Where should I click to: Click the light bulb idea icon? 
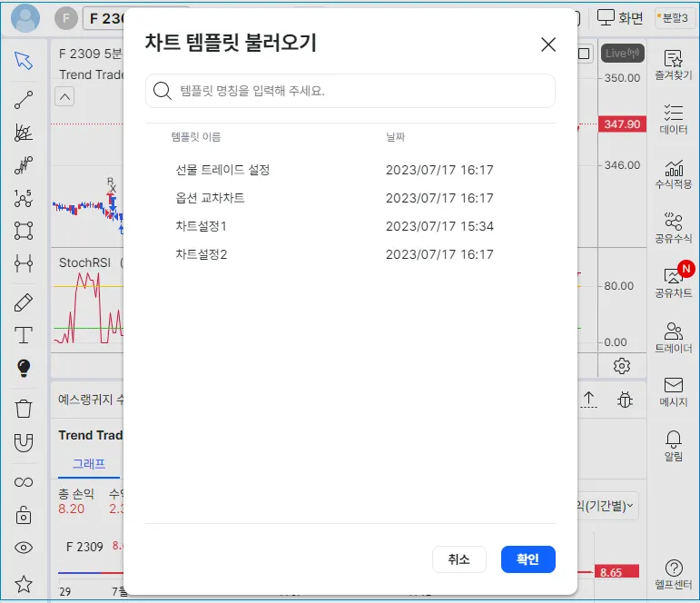(x=24, y=369)
